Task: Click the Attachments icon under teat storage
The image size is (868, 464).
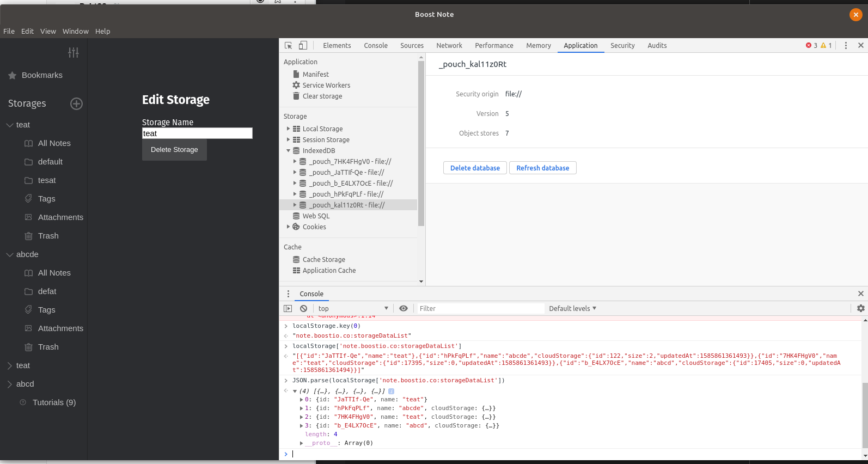Action: (x=28, y=217)
